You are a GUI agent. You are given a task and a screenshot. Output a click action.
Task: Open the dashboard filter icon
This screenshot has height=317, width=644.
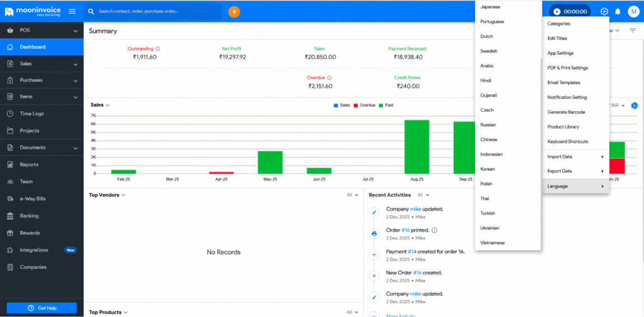633,31
